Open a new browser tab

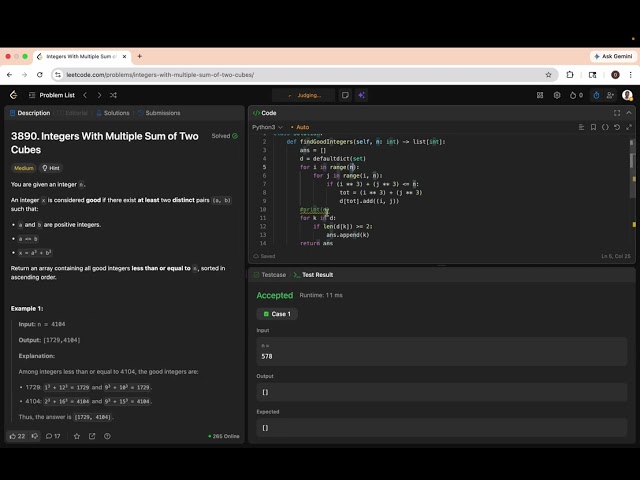[x=140, y=56]
